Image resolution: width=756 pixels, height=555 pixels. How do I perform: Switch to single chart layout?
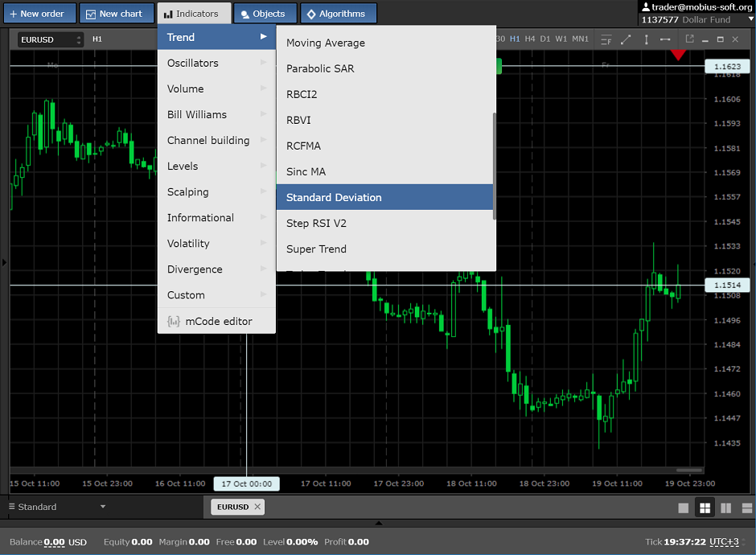pos(683,508)
